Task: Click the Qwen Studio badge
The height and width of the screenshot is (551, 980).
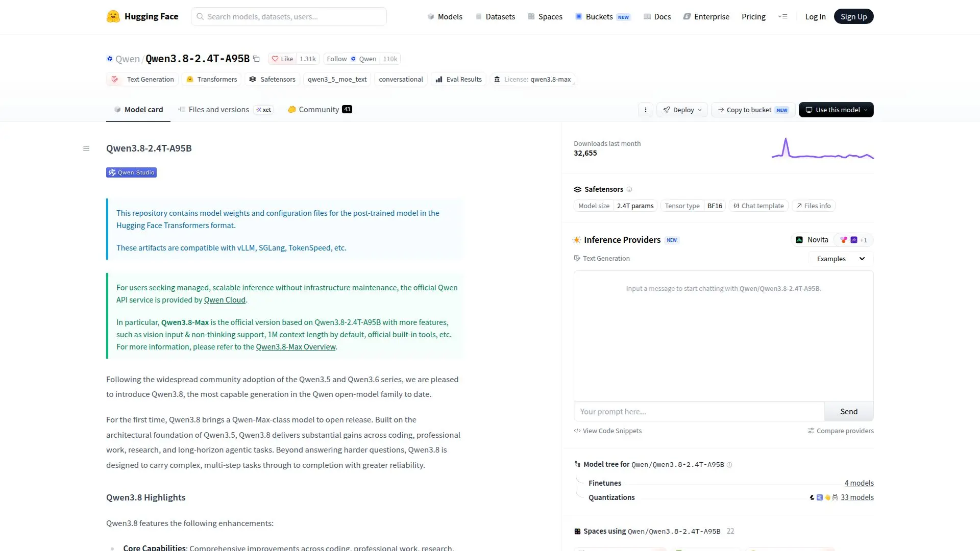Action: (x=131, y=172)
